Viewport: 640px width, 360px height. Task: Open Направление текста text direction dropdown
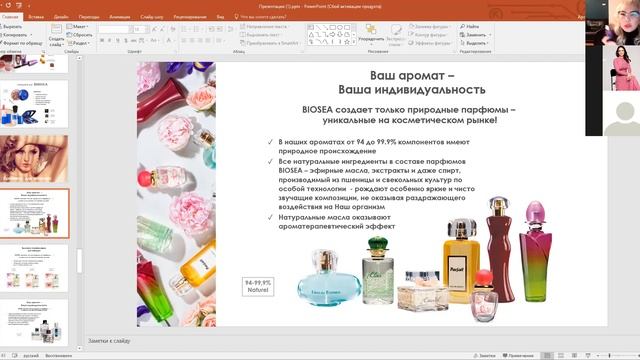tap(264, 27)
